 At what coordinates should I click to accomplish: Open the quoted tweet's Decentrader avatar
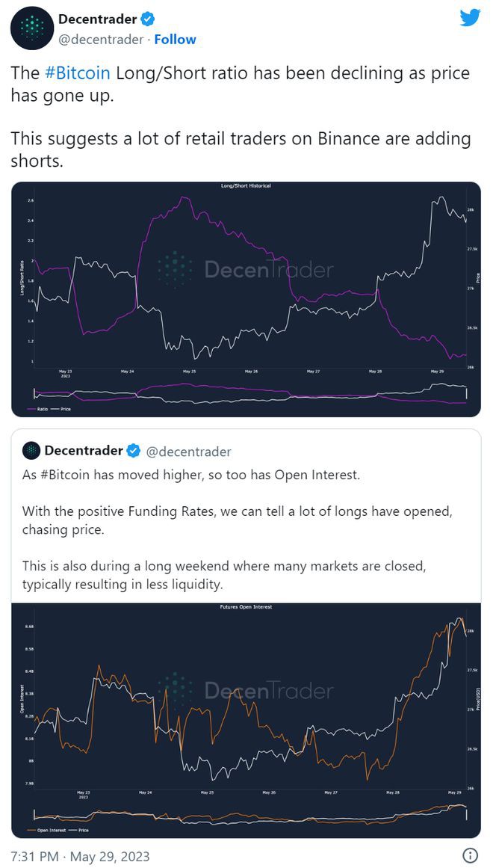point(31,449)
